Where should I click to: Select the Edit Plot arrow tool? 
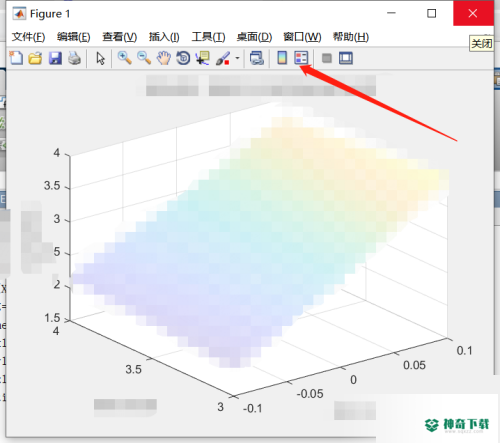(100, 58)
